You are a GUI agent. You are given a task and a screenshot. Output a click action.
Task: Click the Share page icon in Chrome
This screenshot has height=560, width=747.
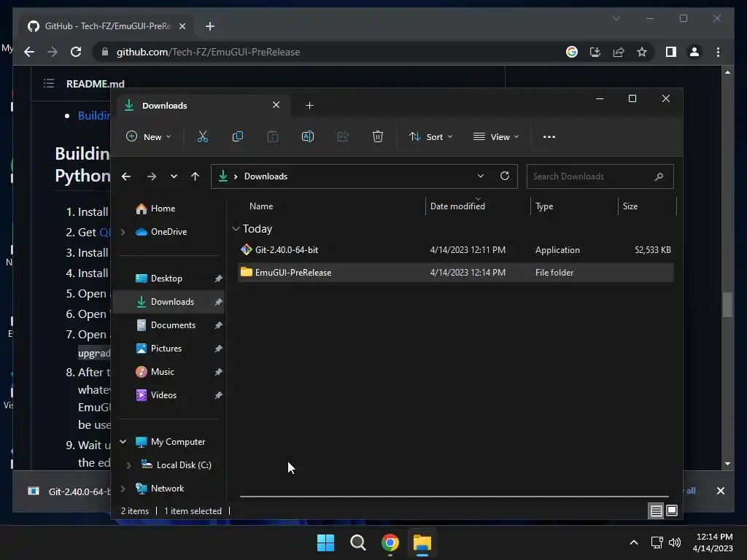tap(619, 52)
